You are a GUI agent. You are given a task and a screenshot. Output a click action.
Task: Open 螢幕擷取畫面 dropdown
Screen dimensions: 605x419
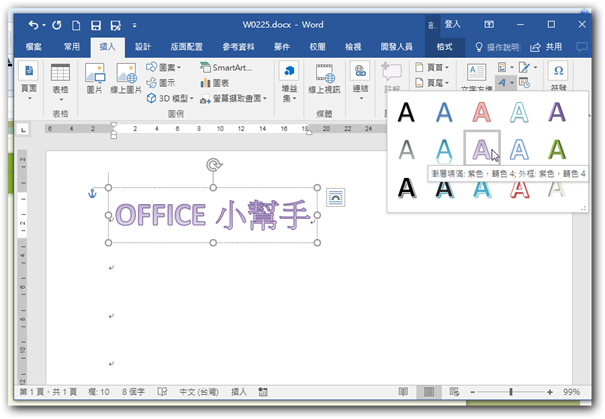tap(233, 99)
